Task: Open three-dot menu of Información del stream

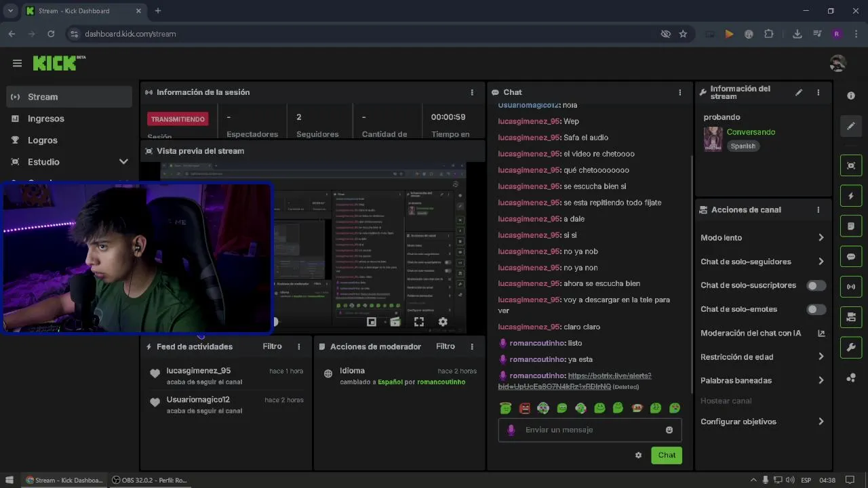Action: [818, 93]
